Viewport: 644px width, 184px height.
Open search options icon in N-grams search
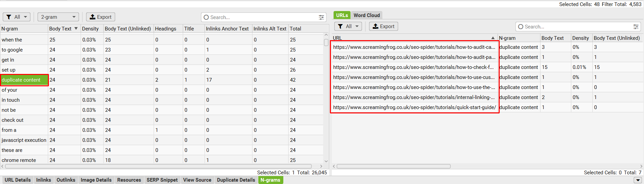click(x=321, y=17)
